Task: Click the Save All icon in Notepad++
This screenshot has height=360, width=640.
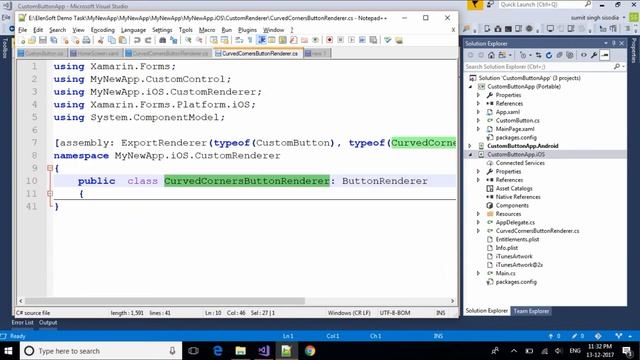Action: pos(53,40)
